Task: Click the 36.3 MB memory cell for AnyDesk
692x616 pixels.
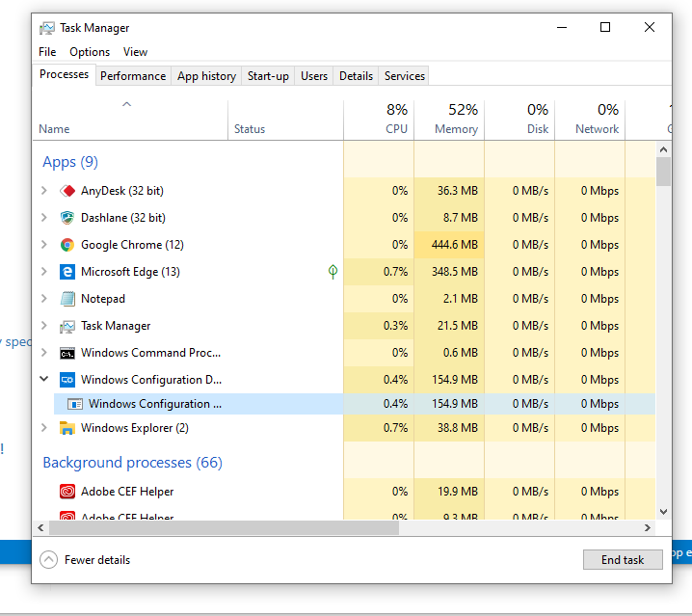Action: [x=449, y=191]
